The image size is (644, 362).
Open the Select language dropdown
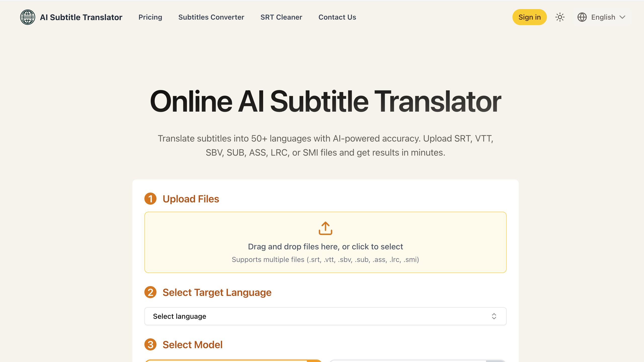(x=326, y=316)
